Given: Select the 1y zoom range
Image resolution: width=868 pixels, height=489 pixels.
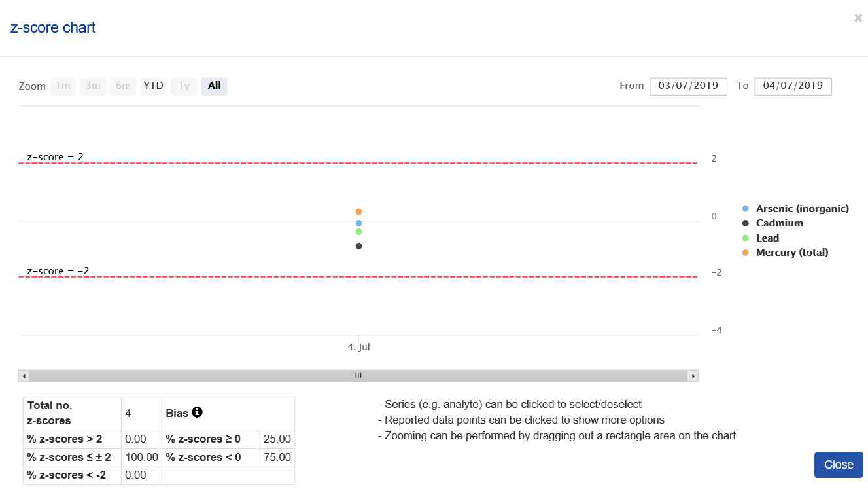Looking at the screenshot, I should click(184, 86).
